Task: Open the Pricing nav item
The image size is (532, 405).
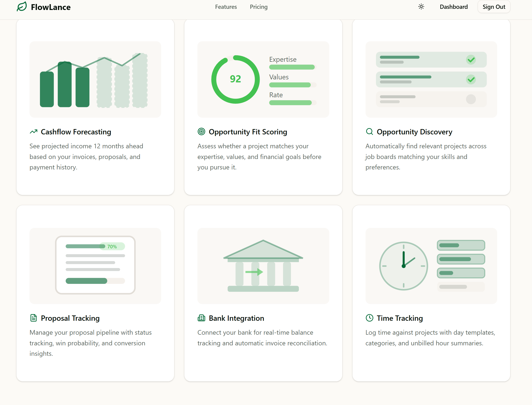Action: click(258, 7)
